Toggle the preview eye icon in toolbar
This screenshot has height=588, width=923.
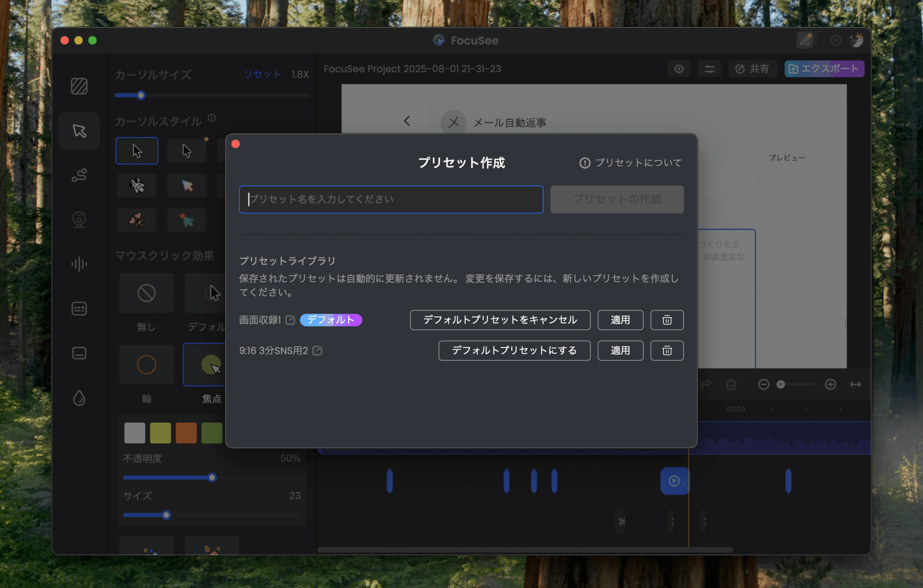(x=679, y=69)
